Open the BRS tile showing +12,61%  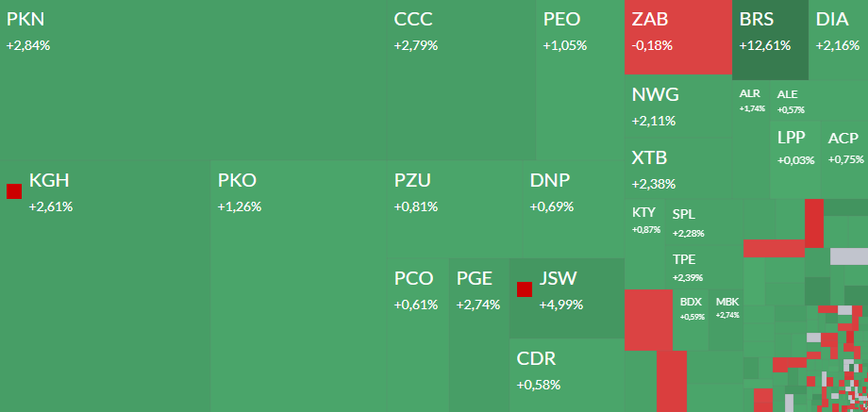coord(770,38)
